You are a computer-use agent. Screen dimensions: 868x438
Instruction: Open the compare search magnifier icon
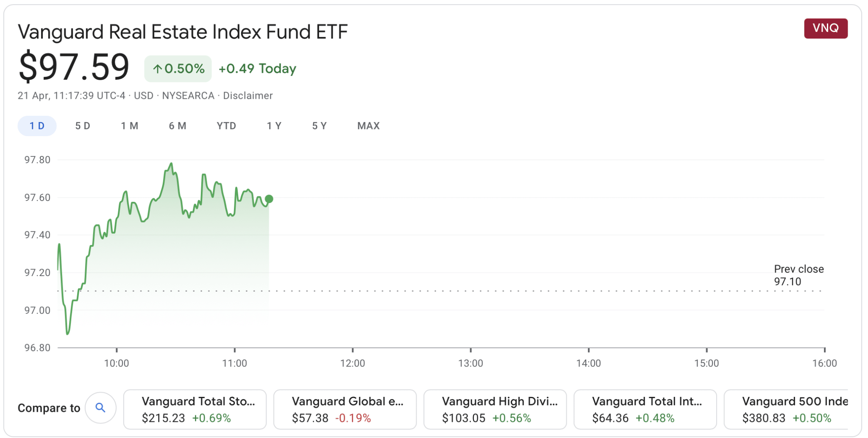[x=100, y=408]
